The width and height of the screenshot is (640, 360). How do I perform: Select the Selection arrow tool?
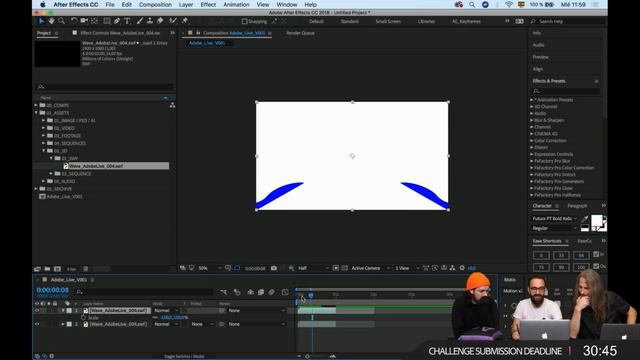point(41,21)
